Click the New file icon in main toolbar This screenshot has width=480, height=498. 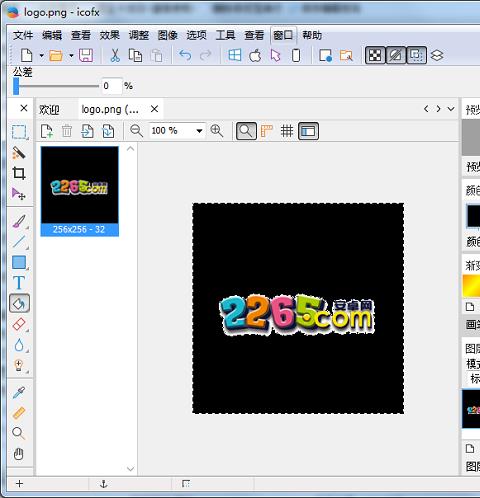point(27,55)
